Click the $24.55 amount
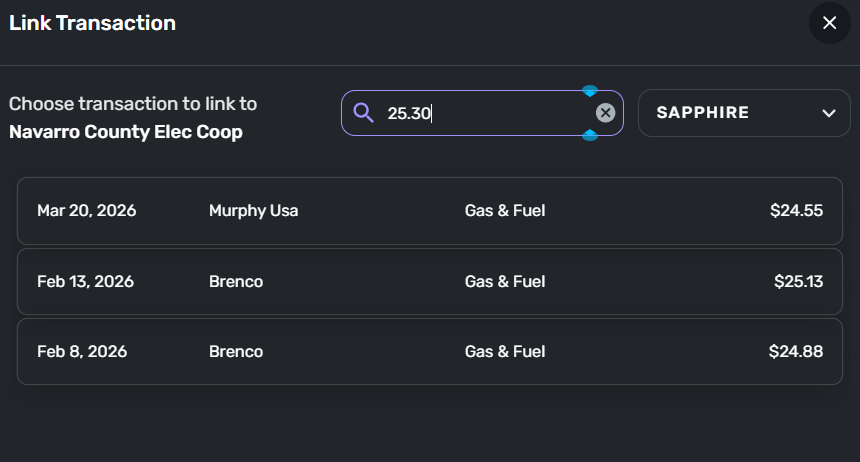Image resolution: width=860 pixels, height=462 pixels. point(796,211)
